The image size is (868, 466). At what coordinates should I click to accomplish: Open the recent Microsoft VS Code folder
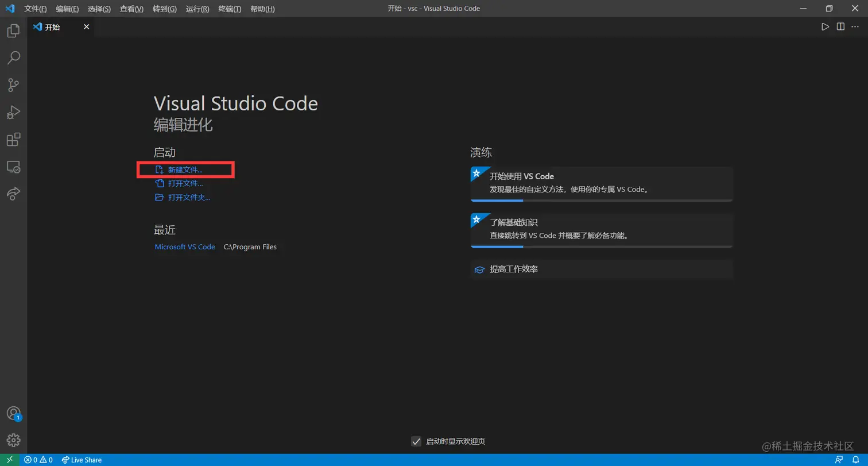pyautogui.click(x=185, y=247)
